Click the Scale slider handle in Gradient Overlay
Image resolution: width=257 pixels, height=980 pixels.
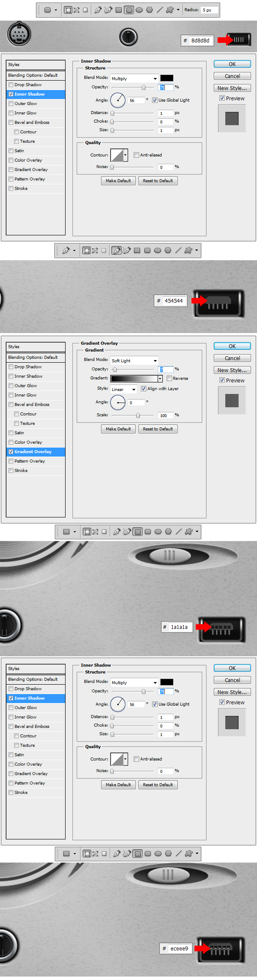pyautogui.click(x=138, y=415)
